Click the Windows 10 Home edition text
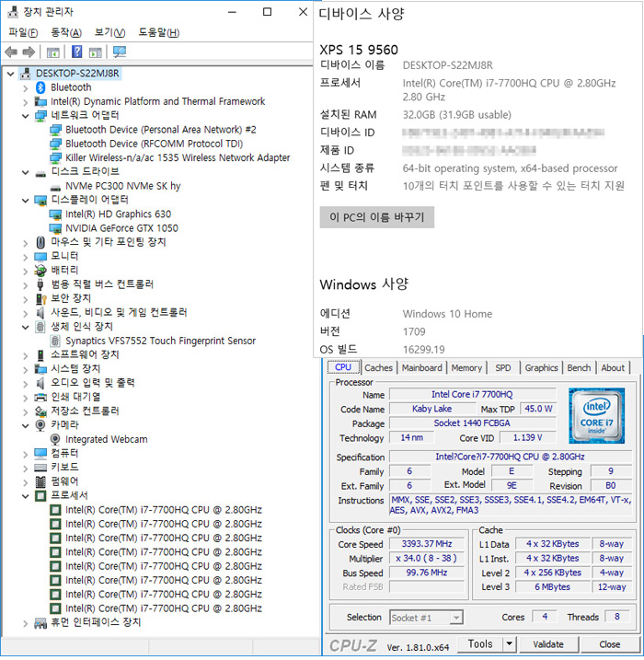This screenshot has width=644, height=660. (447, 314)
